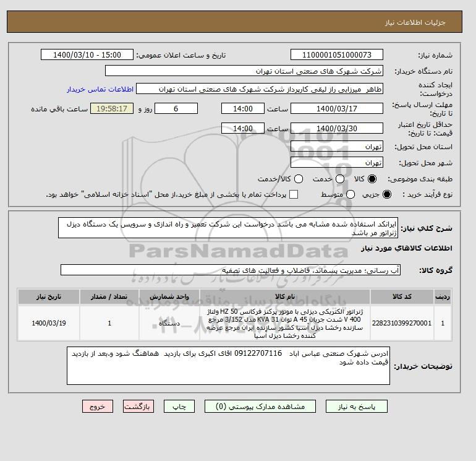Click the remaining days field showing 6
Screen dimensions: 476x461
tap(176, 108)
